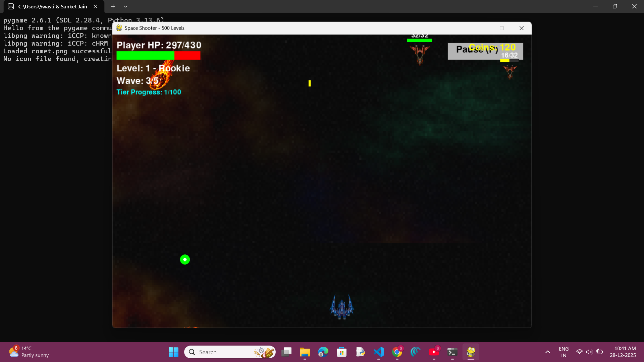Open new terminal tab with plus button

[113, 6]
